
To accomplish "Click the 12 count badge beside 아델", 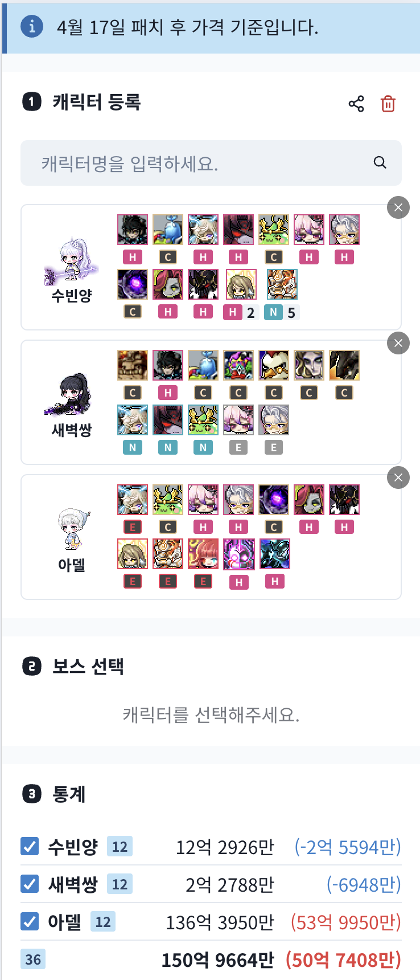I will (x=103, y=922).
